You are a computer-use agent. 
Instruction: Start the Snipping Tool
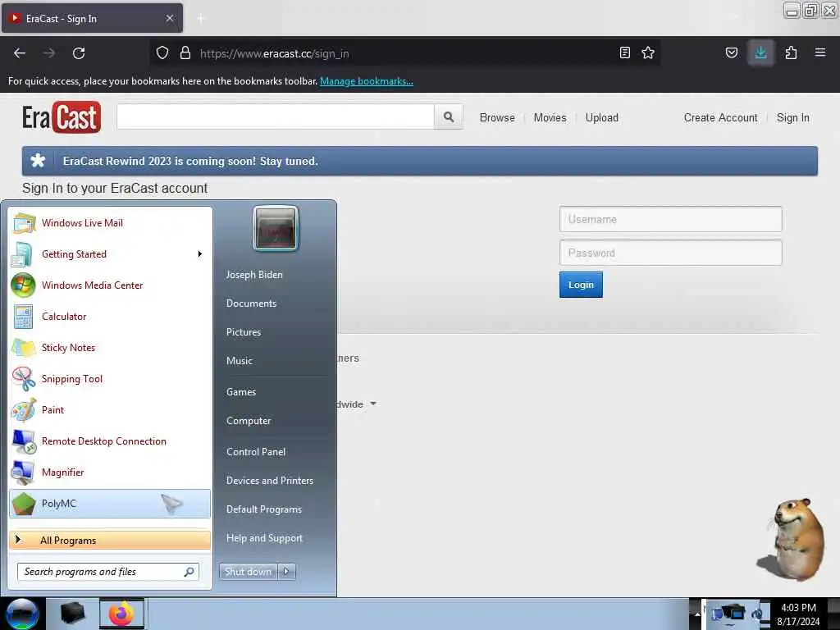pyautogui.click(x=110, y=378)
